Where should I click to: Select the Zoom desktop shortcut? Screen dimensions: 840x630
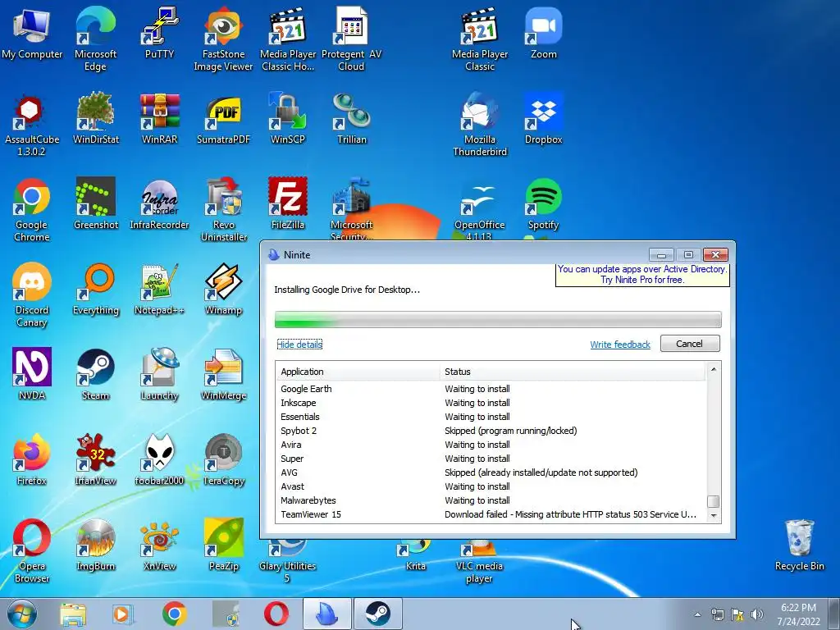pos(543,33)
